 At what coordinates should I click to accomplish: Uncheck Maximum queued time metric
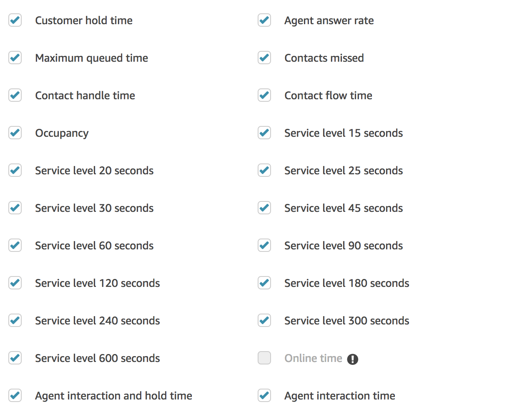tap(15, 58)
